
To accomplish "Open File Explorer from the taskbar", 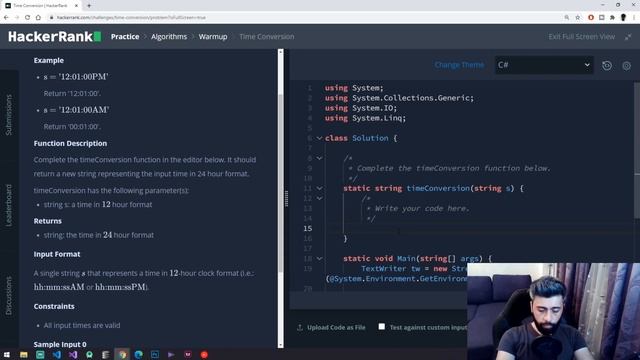I will pos(24,355).
